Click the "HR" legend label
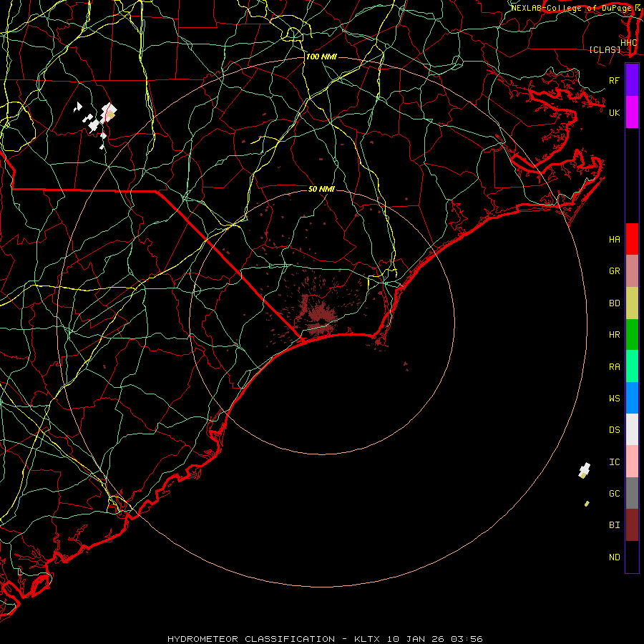644x644 pixels. 614,335
